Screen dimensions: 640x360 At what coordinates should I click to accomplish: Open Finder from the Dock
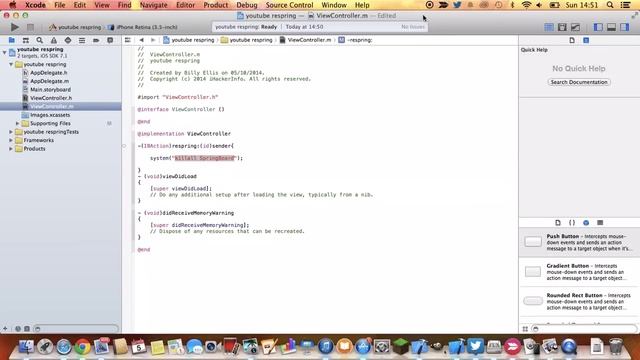[x=26, y=347]
